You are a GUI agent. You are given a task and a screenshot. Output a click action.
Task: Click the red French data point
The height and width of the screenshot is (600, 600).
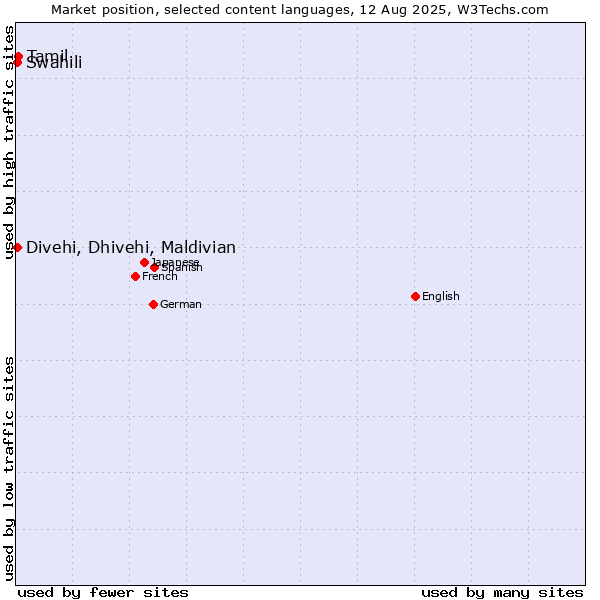coord(135,276)
